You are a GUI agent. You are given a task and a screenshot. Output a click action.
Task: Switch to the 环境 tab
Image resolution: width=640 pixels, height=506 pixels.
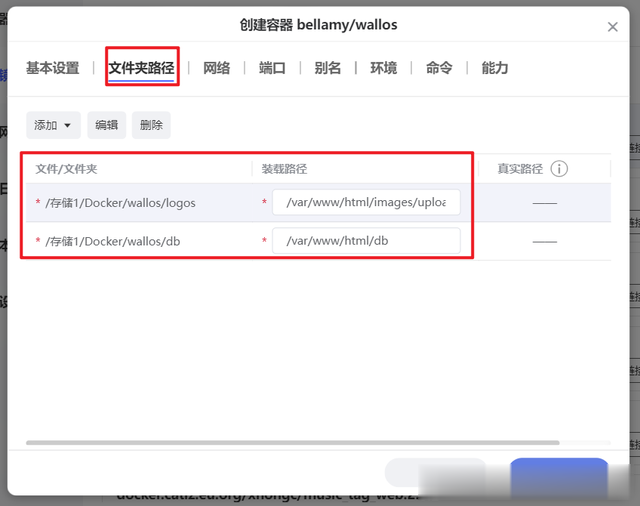pyautogui.click(x=384, y=68)
